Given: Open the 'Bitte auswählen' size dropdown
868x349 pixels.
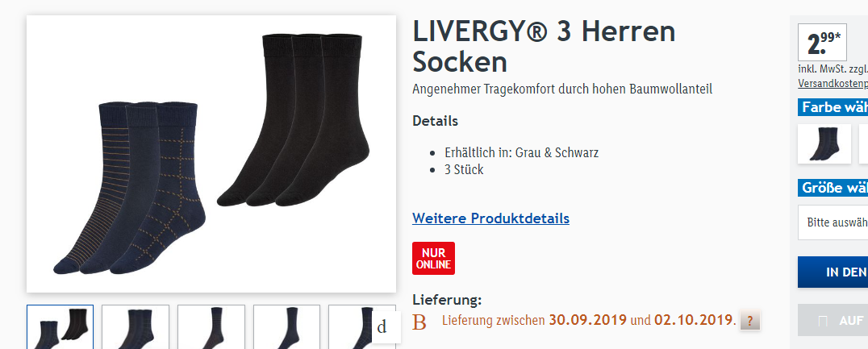Looking at the screenshot, I should pos(833,222).
